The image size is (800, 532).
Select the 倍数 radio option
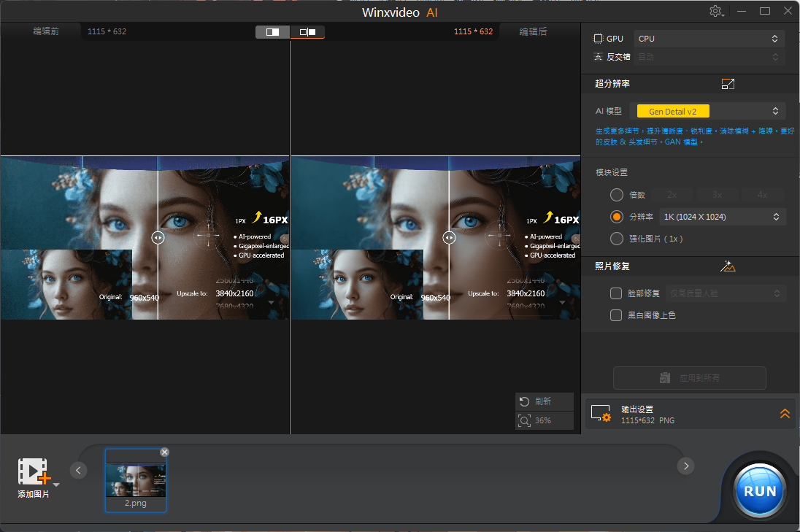coord(617,195)
